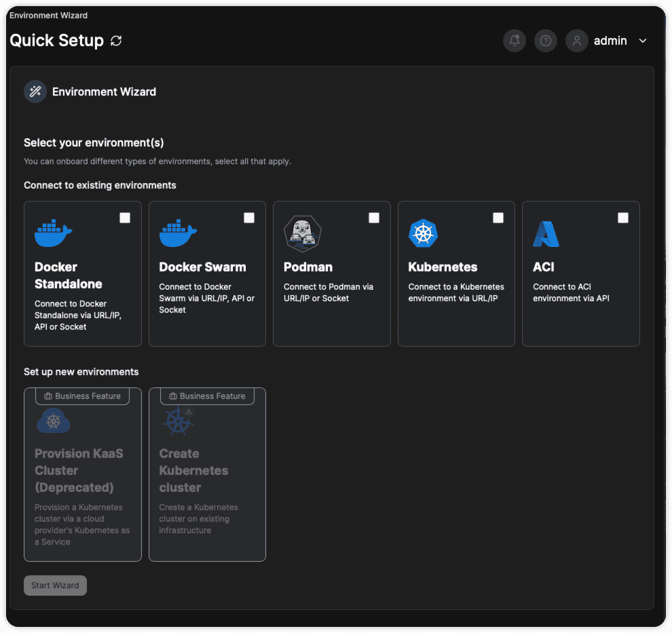Open the help question mark icon
This screenshot has height=633, width=672.
(545, 41)
